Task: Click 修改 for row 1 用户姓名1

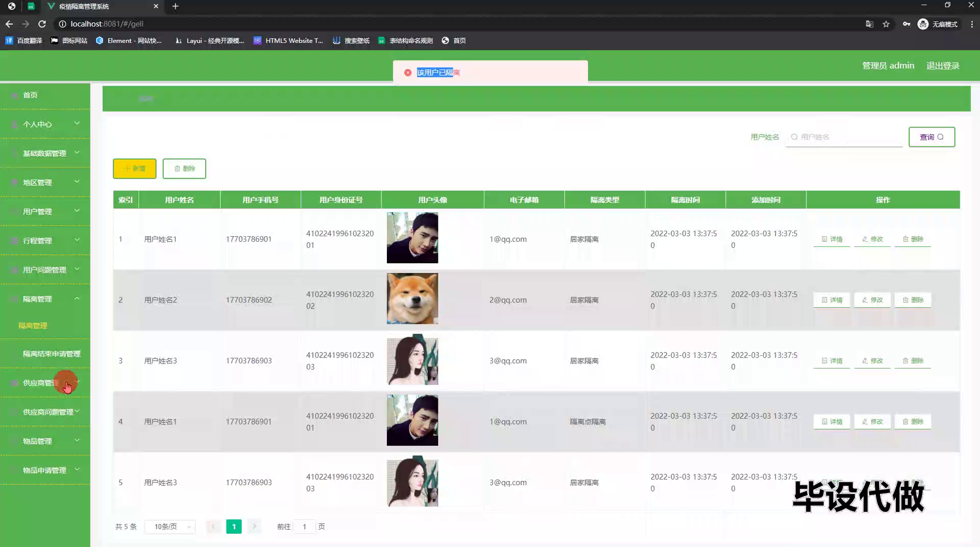Action: pos(872,239)
